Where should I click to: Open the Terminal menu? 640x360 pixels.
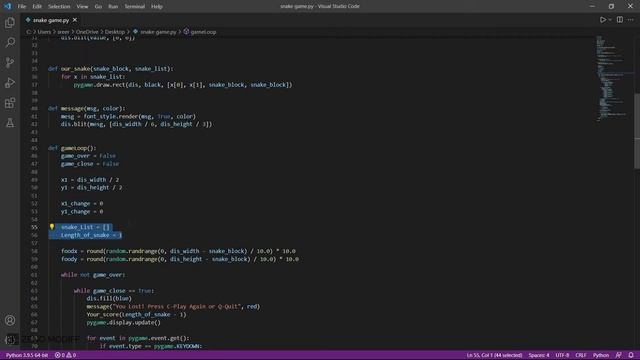134,7
